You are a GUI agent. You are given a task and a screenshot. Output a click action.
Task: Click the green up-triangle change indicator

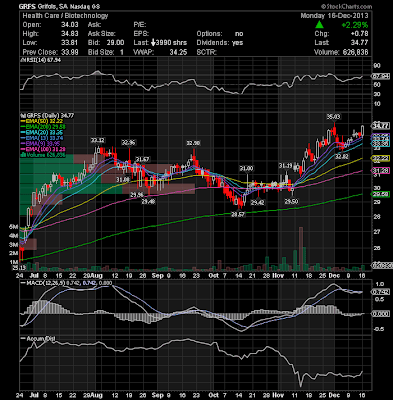click(x=319, y=25)
